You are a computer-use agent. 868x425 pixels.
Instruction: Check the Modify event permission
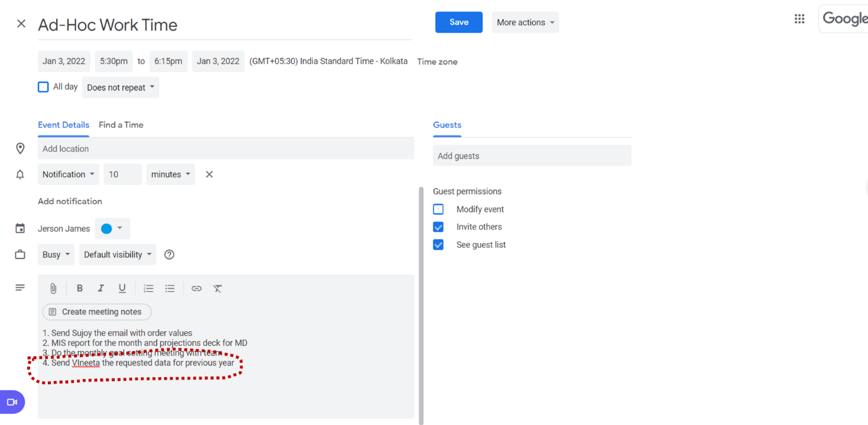pyautogui.click(x=438, y=209)
